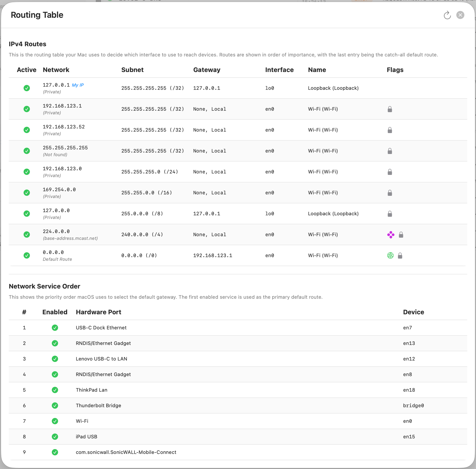Viewport: 476px width, 469px height.
Task: Click lock icon on 192.168.123.52 route
Action: pos(390,130)
